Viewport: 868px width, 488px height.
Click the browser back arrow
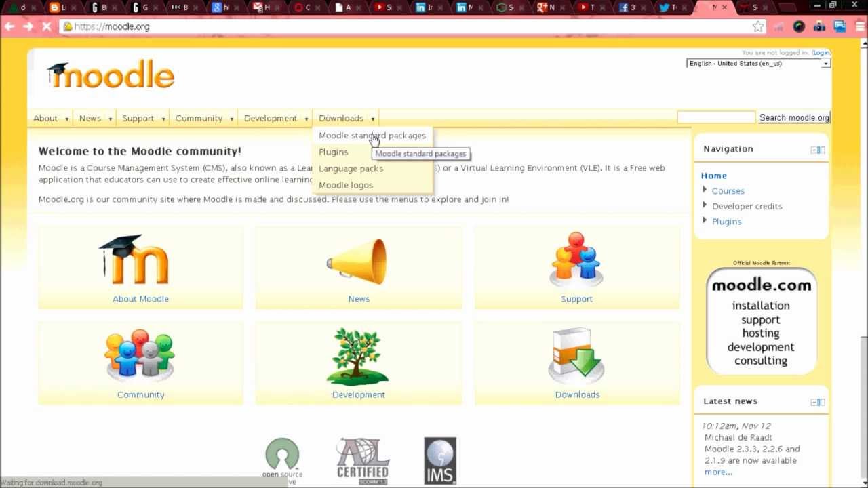(x=9, y=26)
